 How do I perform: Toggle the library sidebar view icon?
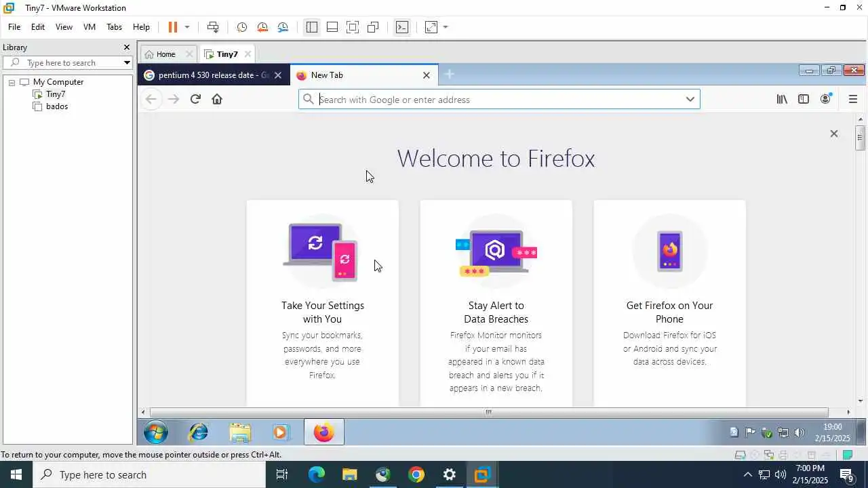312,27
